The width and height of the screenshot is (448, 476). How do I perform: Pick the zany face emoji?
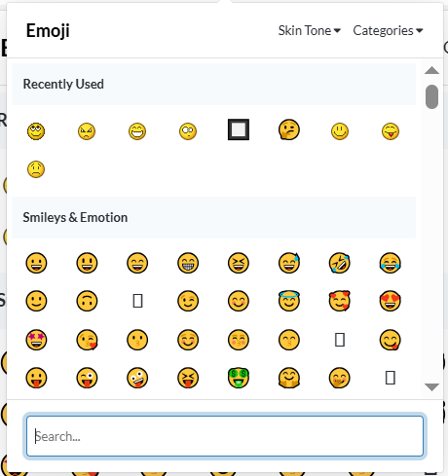point(137,378)
